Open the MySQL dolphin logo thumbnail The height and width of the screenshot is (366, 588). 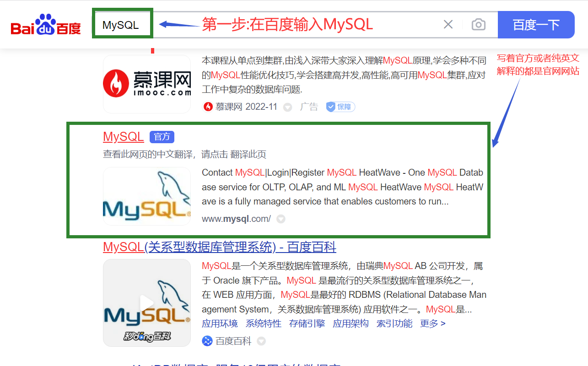pos(147,196)
